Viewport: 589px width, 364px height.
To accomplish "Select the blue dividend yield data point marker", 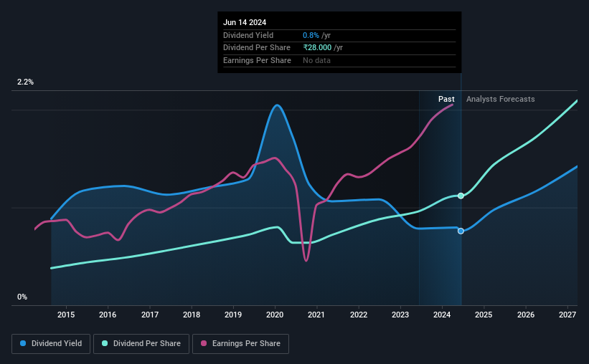I will click(461, 231).
